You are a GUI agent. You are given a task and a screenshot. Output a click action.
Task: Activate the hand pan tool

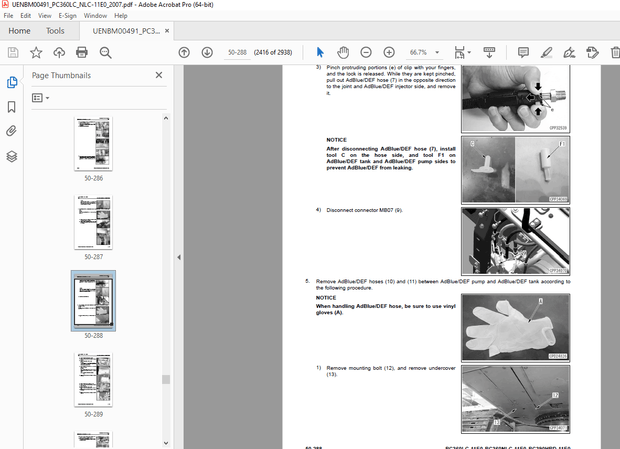(x=343, y=53)
